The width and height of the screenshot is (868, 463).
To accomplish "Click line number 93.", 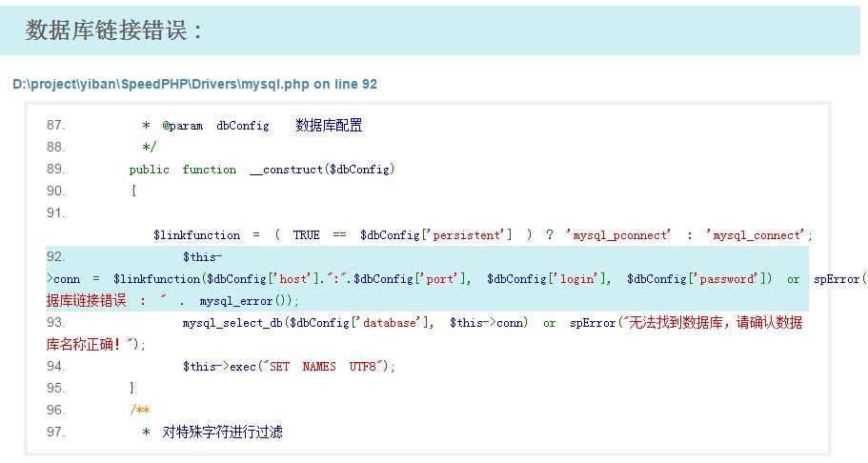I will [55, 322].
